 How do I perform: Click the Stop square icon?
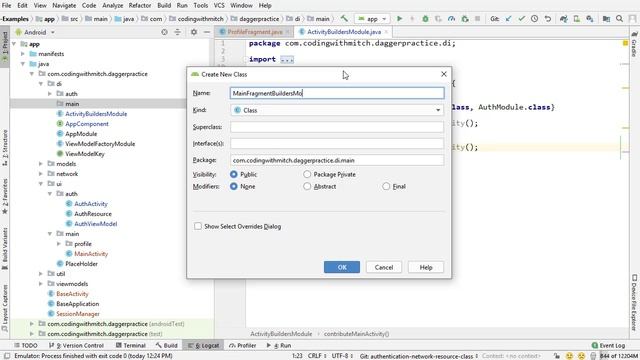pos(477,19)
